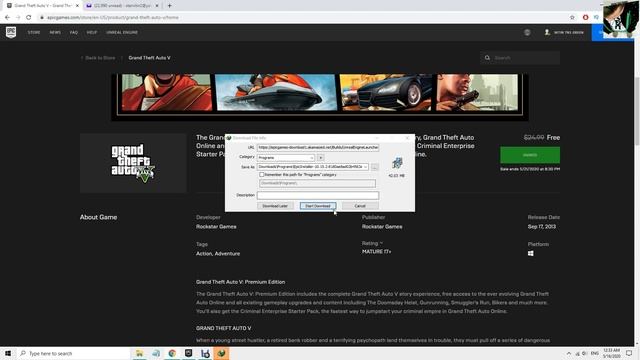Browse for save location with ellipsis button
This screenshot has width=640, height=360.
[375, 167]
